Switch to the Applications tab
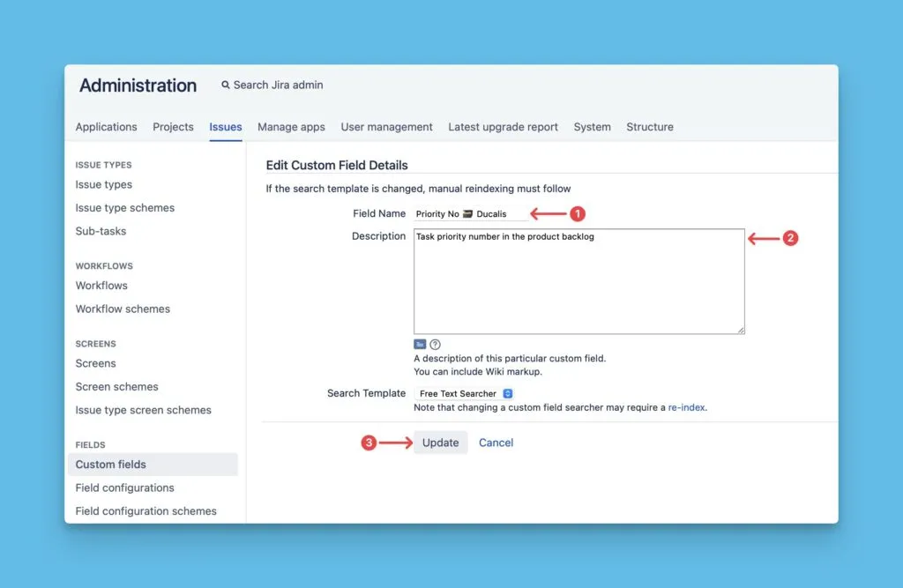 coord(106,127)
